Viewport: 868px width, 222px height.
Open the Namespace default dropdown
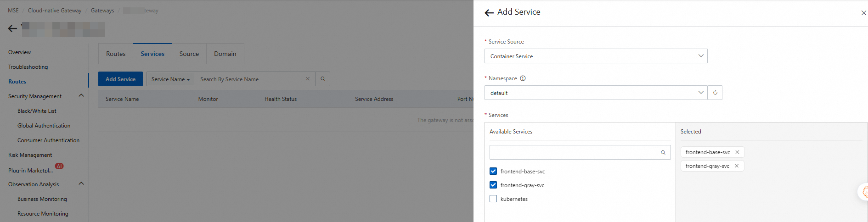coord(596,93)
